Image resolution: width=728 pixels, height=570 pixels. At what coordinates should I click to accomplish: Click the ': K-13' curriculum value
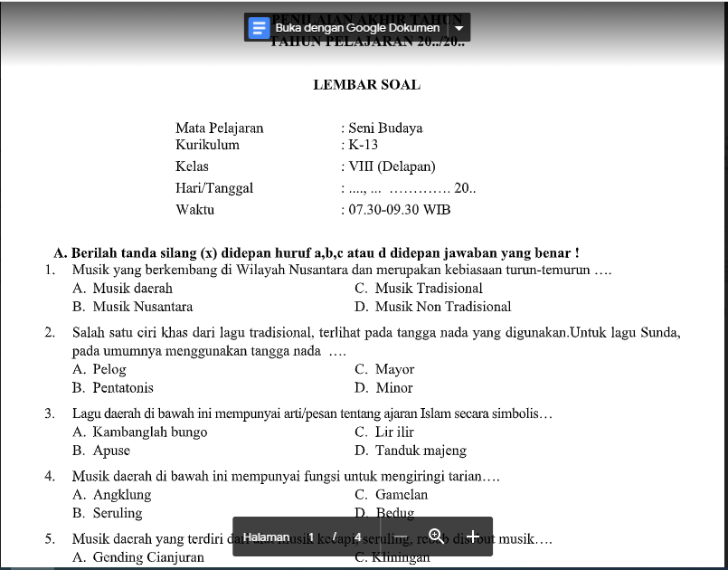click(x=359, y=145)
